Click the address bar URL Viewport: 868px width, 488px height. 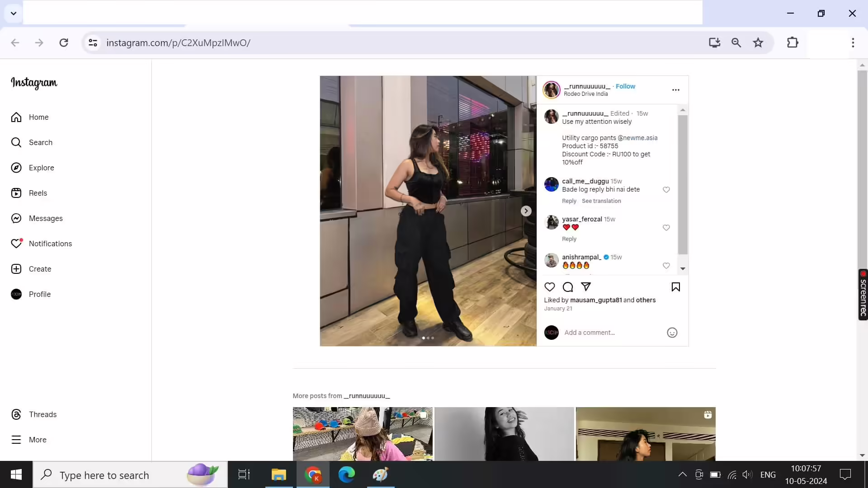(x=178, y=42)
